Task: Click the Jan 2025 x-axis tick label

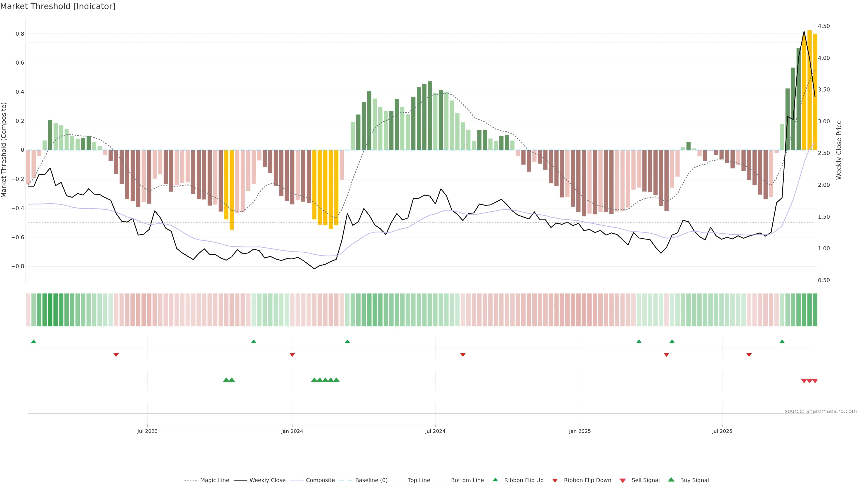Action: coord(580,431)
